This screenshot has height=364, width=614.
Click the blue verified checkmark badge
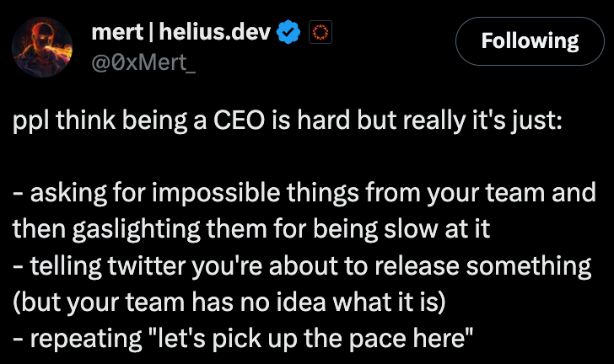(288, 32)
